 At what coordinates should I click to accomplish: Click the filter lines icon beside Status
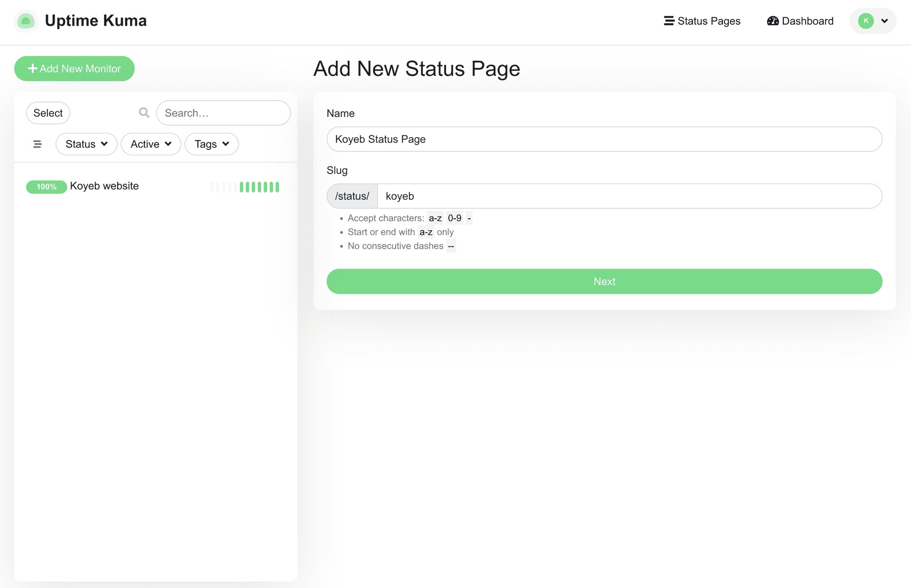(x=37, y=144)
